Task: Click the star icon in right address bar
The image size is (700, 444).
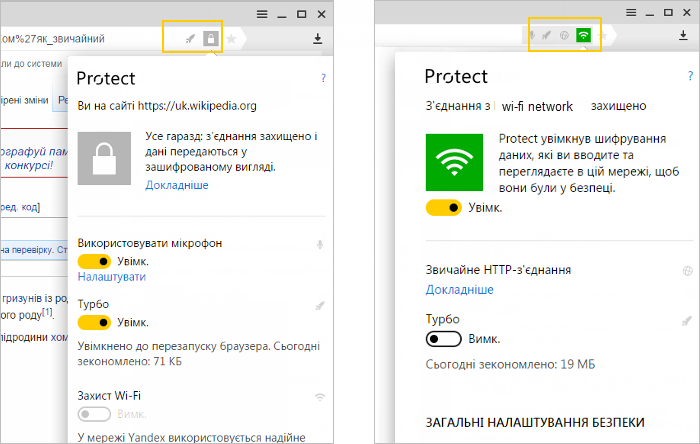Action: tap(602, 35)
